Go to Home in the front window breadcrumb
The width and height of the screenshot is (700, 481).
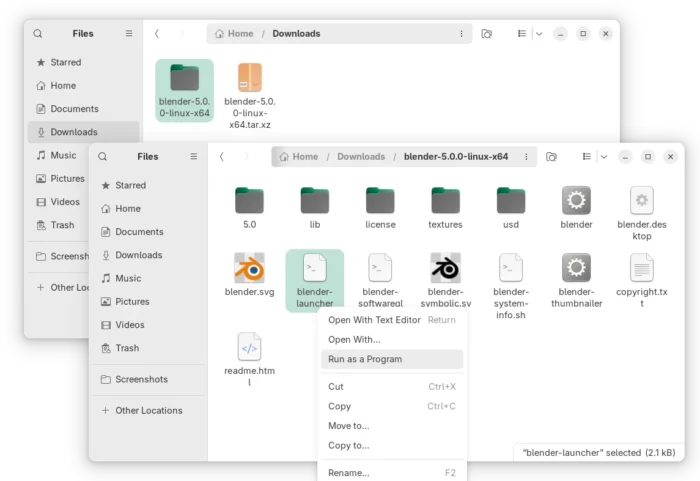(x=298, y=156)
